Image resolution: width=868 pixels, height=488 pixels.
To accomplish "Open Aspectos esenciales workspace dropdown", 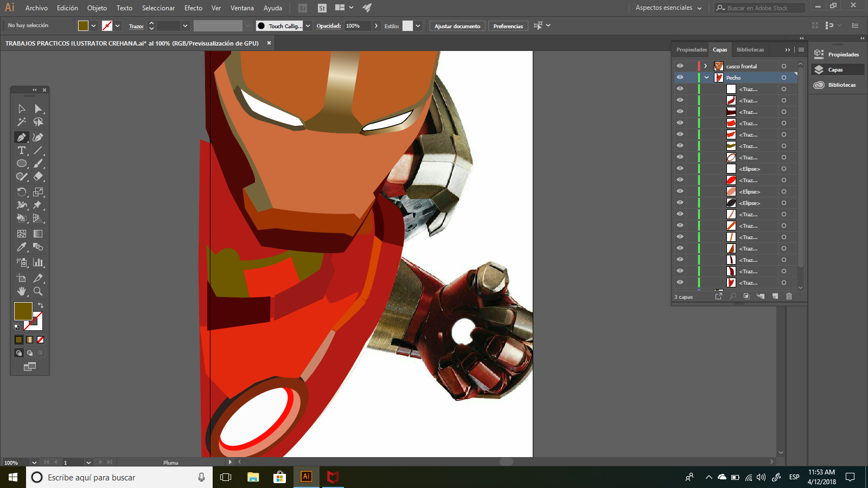I will [668, 8].
